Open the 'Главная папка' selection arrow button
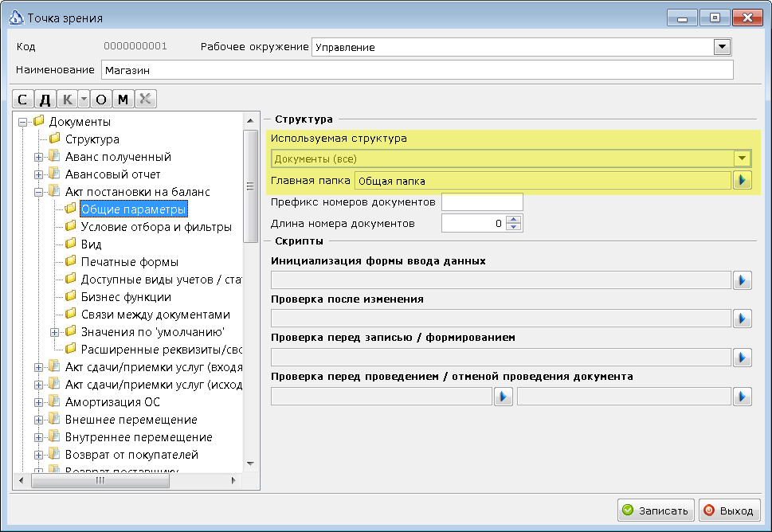 click(743, 180)
